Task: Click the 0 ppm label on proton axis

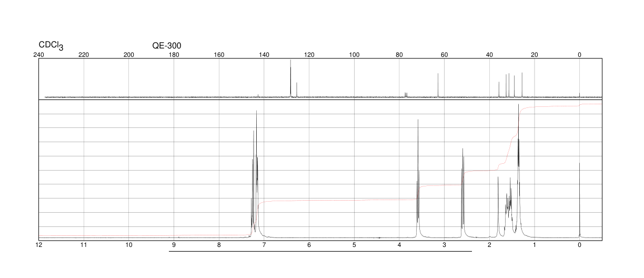Action: click(x=579, y=245)
